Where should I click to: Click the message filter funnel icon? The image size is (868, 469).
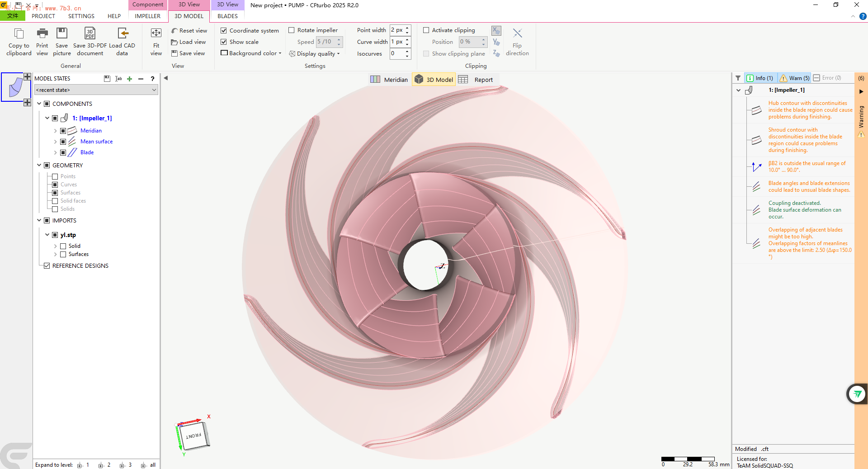(x=738, y=78)
